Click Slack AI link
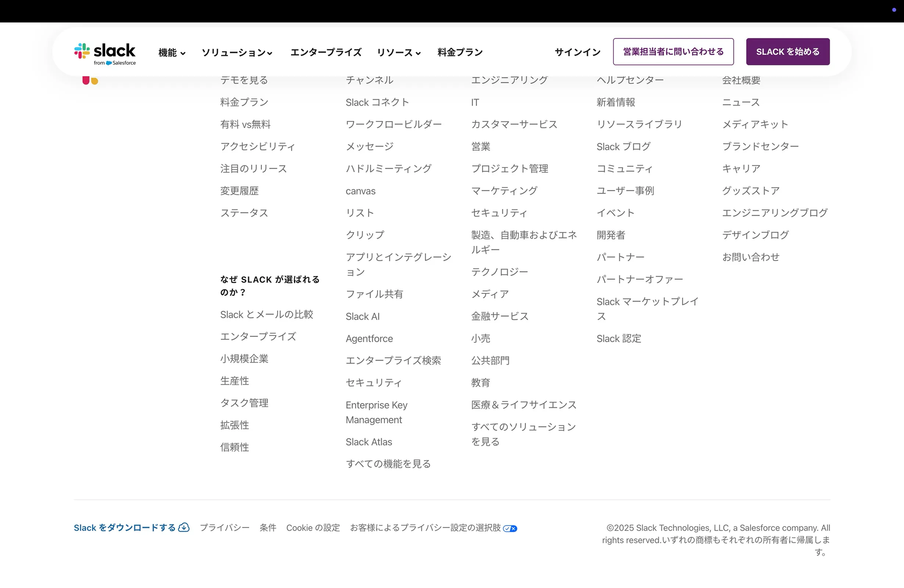 [x=362, y=316]
